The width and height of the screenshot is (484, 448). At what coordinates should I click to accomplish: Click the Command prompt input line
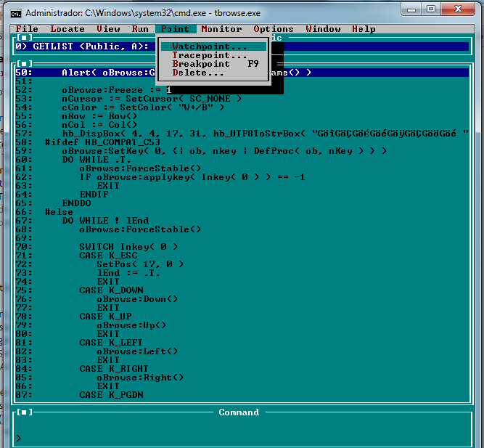pyautogui.click(x=239, y=438)
